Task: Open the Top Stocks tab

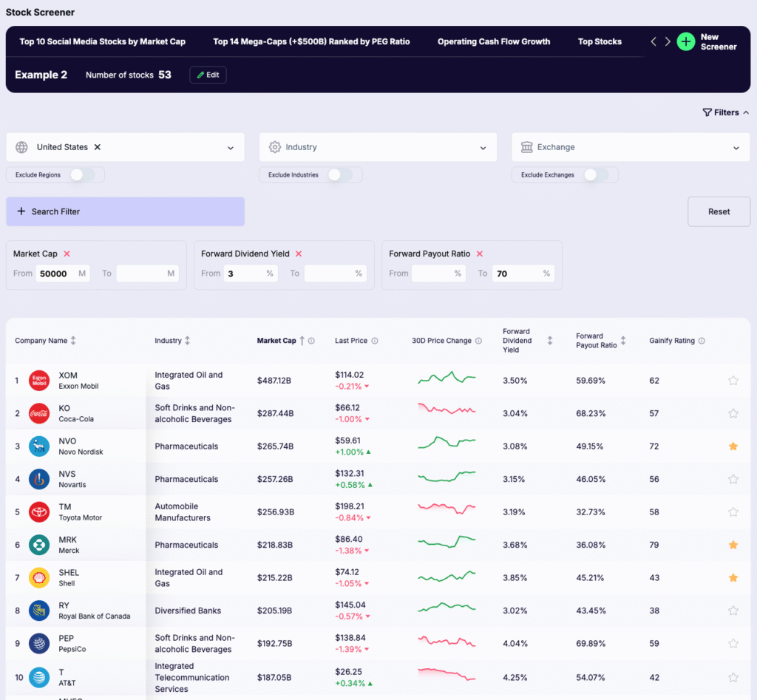Action: point(600,42)
